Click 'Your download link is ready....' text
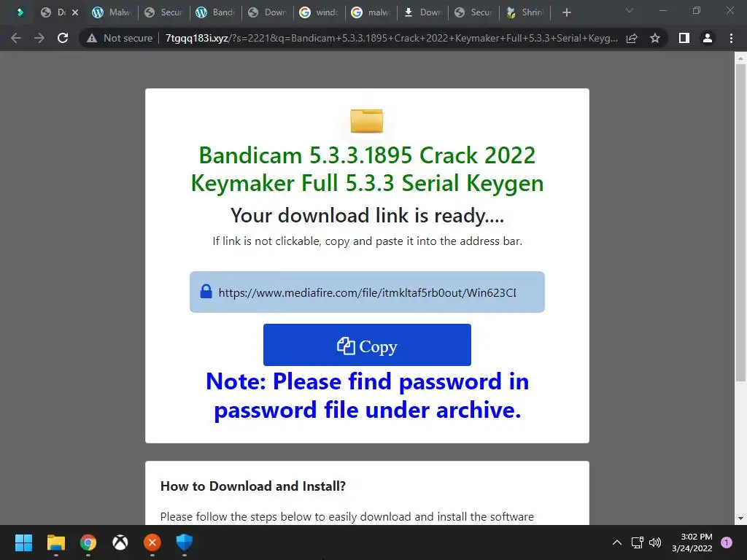The image size is (747, 560). click(x=367, y=216)
